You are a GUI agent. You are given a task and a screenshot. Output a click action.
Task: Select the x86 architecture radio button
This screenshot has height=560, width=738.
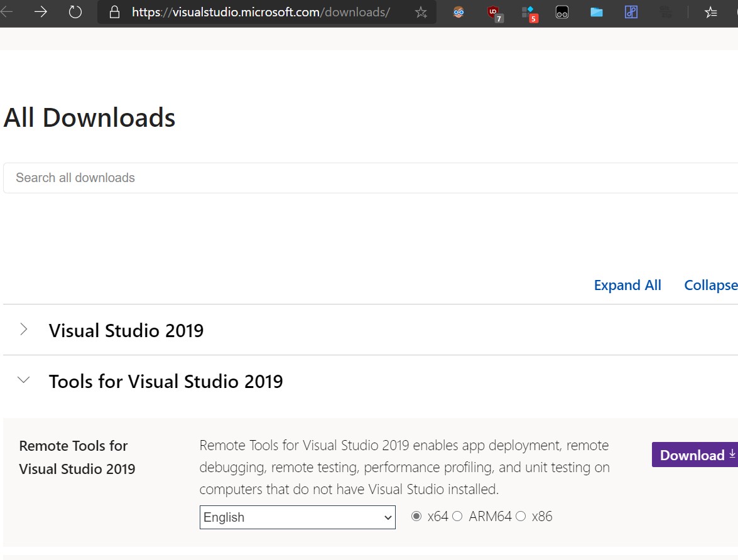[x=521, y=516]
